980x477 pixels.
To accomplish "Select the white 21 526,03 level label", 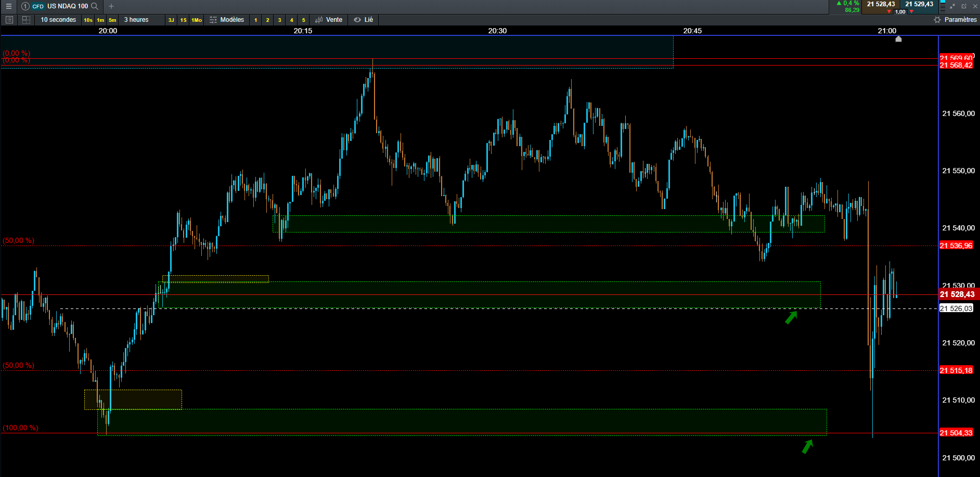I will pyautogui.click(x=956, y=308).
